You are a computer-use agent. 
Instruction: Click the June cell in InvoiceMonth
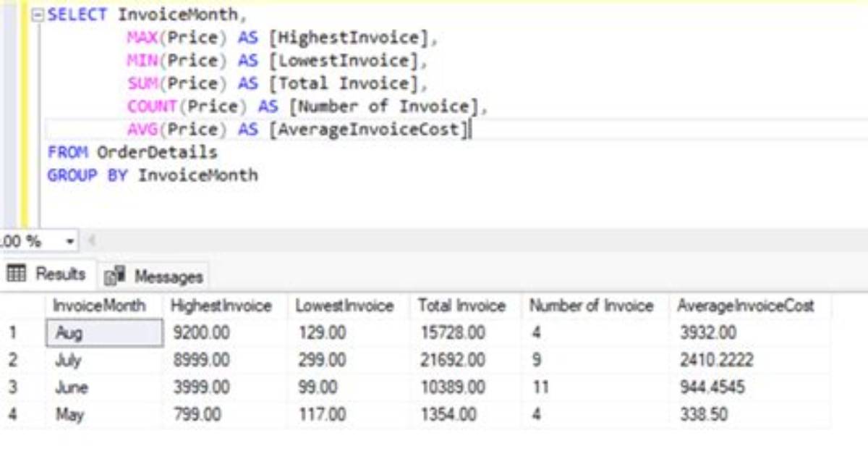point(105,387)
